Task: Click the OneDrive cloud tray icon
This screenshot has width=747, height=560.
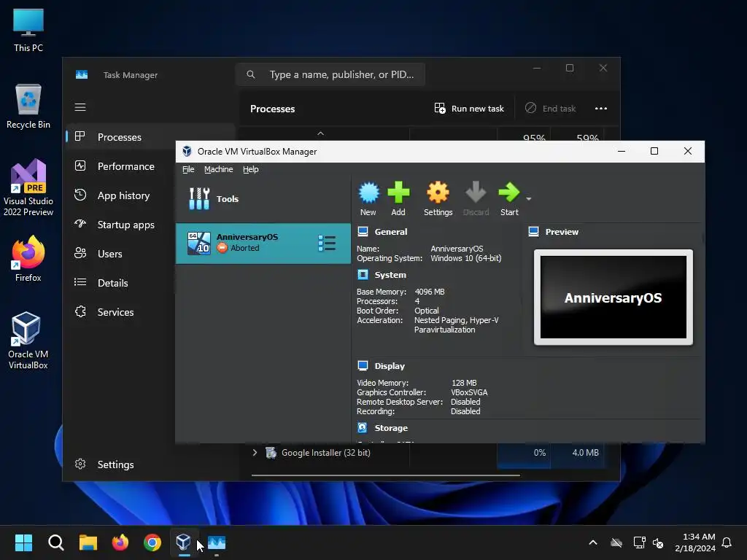Action: pos(616,542)
